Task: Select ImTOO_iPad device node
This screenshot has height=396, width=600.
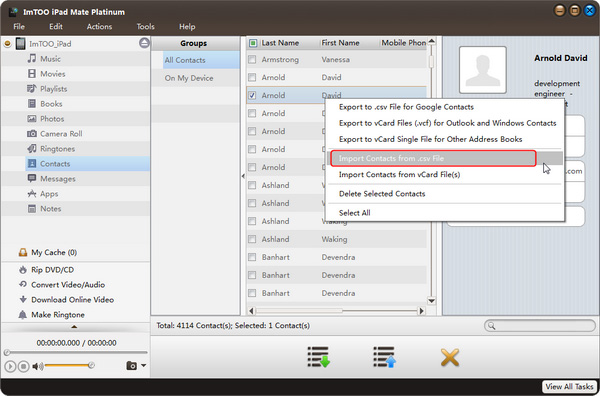Action: tap(50, 44)
